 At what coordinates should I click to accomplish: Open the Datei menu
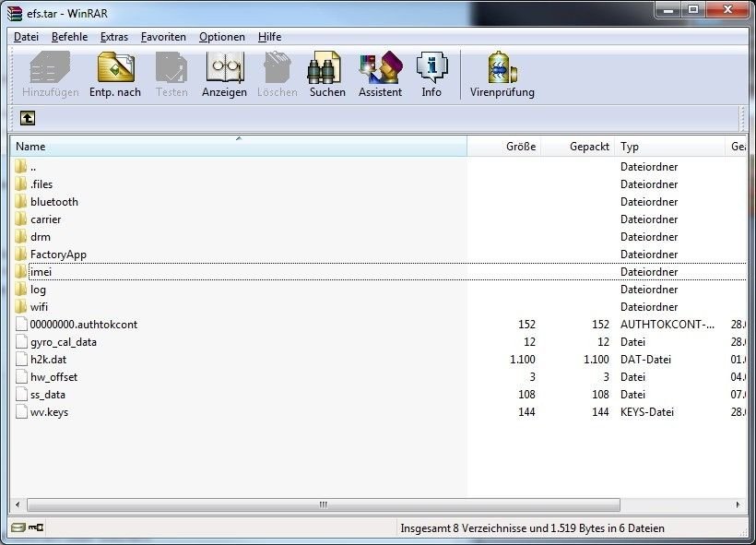(x=26, y=37)
